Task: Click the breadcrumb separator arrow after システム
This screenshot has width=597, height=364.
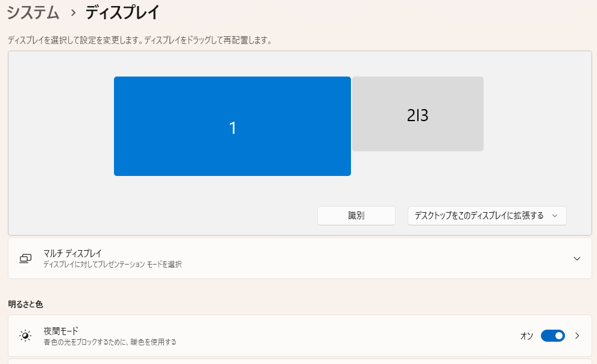Action: [x=73, y=13]
